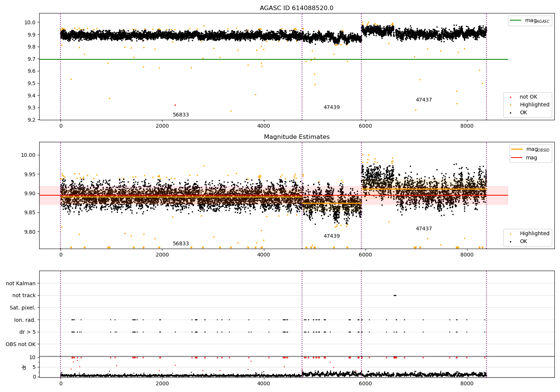Click y-tick 10 on the dr axis
This screenshot has height=392, width=560.
coord(32,357)
